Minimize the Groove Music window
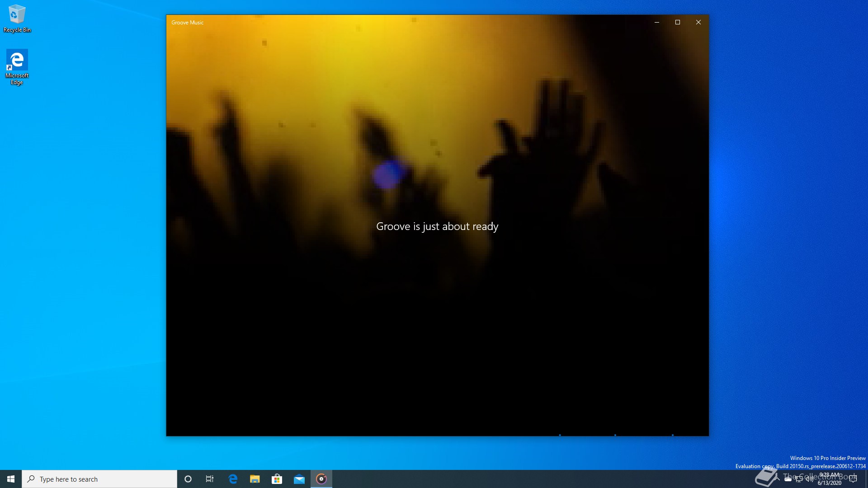 pos(657,22)
